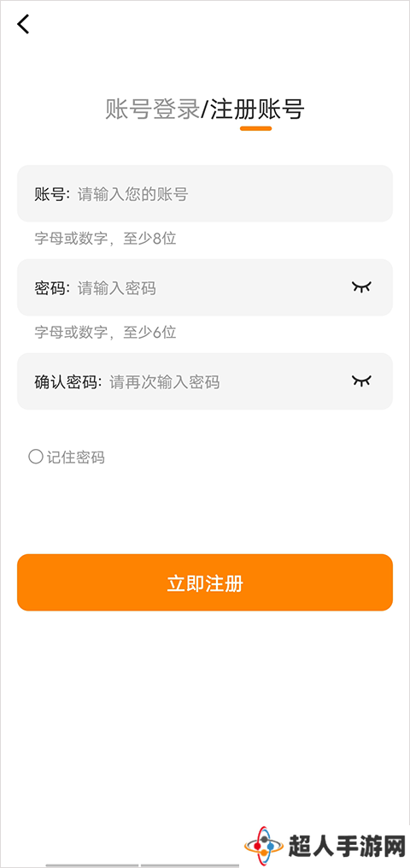Reveal text in the 确认密码 field
Viewport: 410px width, 868px height.
[361, 381]
